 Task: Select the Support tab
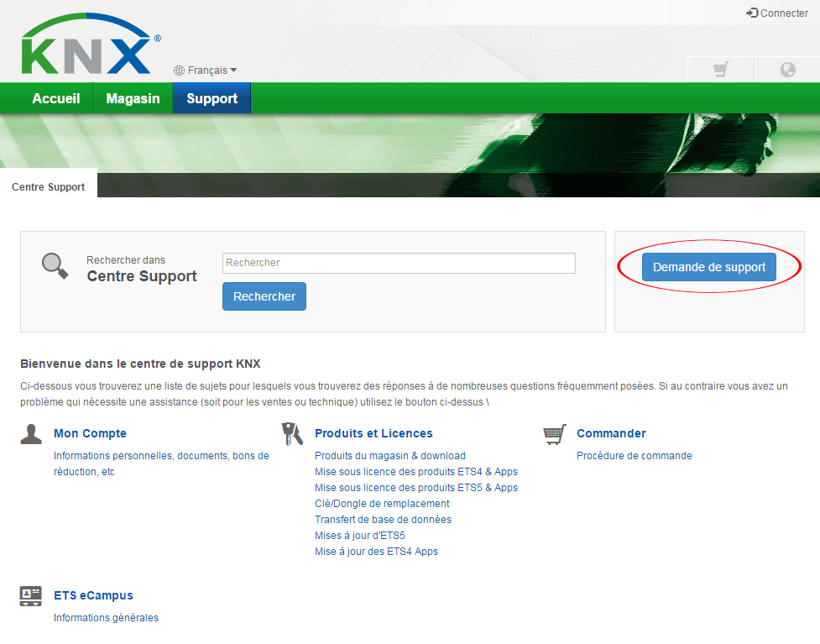pyautogui.click(x=212, y=98)
